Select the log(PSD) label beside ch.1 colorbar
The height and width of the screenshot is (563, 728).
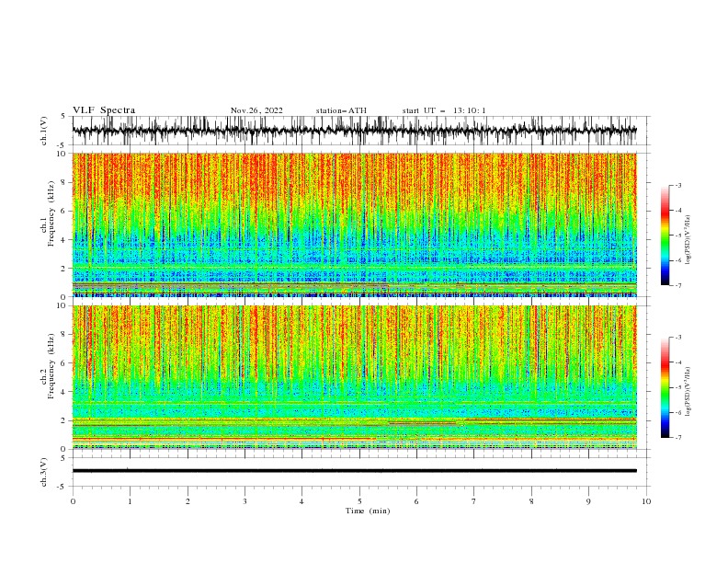point(688,240)
